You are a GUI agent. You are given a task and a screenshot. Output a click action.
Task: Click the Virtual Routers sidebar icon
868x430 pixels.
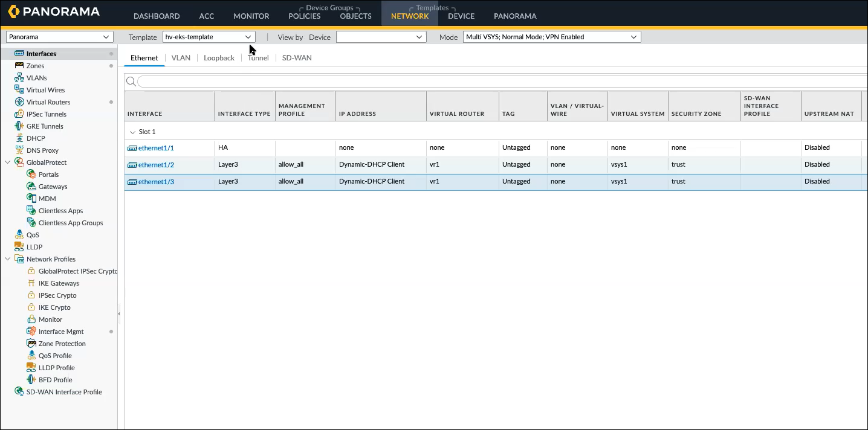[19, 102]
